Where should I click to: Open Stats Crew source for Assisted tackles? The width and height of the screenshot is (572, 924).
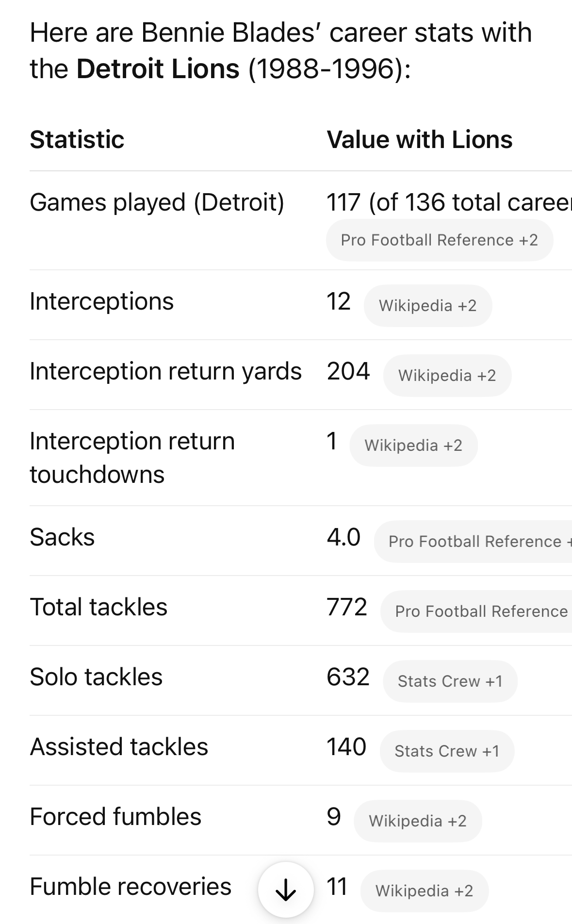click(446, 751)
